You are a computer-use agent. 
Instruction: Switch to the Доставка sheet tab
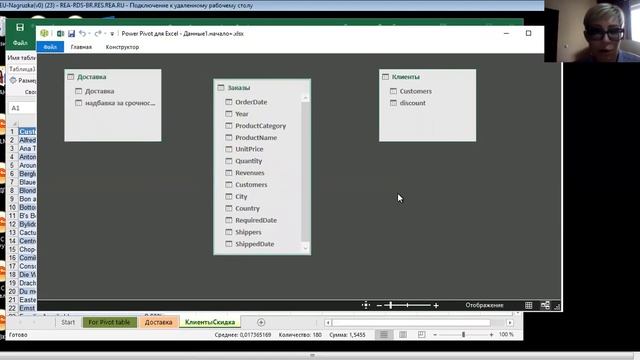click(158, 322)
